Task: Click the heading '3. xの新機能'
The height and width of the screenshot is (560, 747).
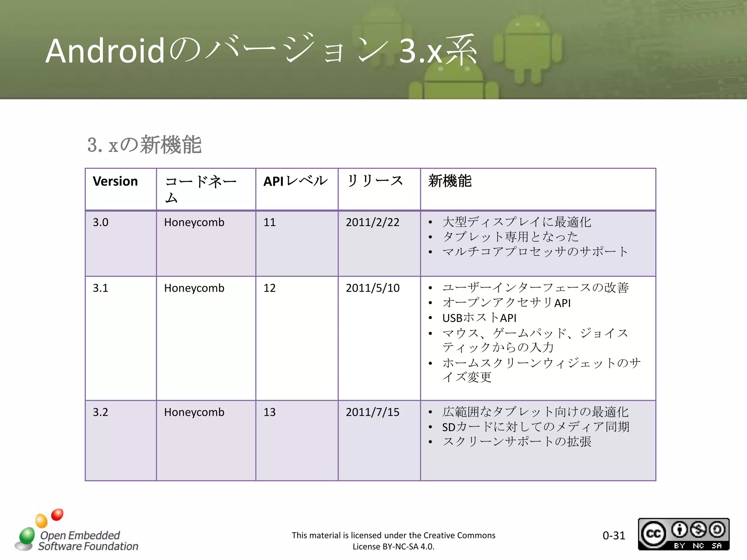Action: point(144,144)
